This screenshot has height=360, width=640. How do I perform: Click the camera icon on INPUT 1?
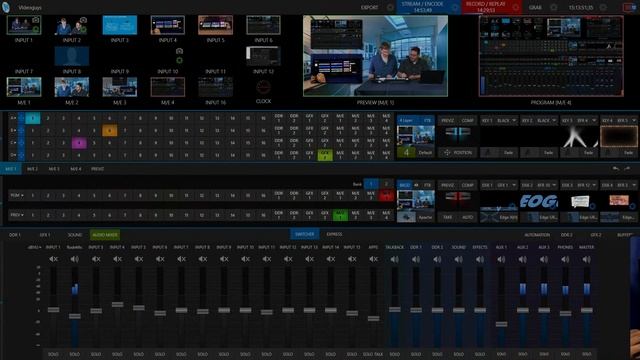tap(36, 20)
